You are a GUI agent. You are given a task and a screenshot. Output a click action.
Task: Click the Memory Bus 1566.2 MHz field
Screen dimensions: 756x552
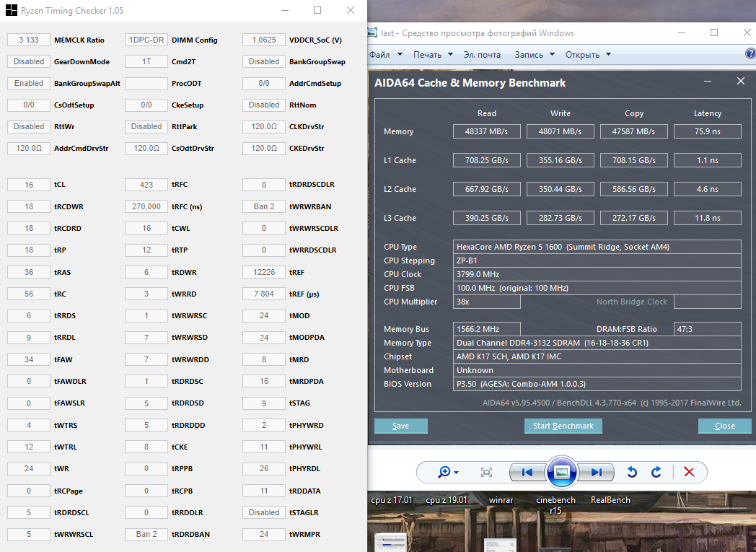[x=486, y=329]
